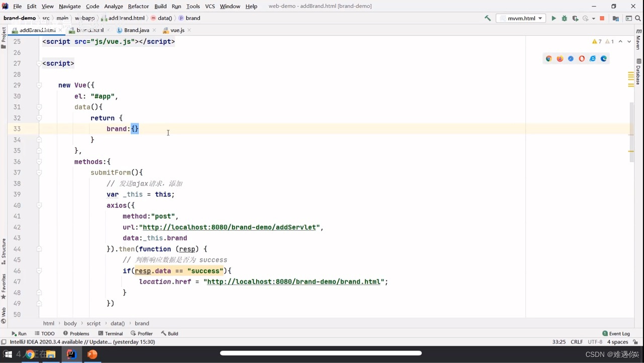Collapse script tag fold at line 27
Image resolution: width=644 pixels, height=363 pixels.
click(39, 63)
